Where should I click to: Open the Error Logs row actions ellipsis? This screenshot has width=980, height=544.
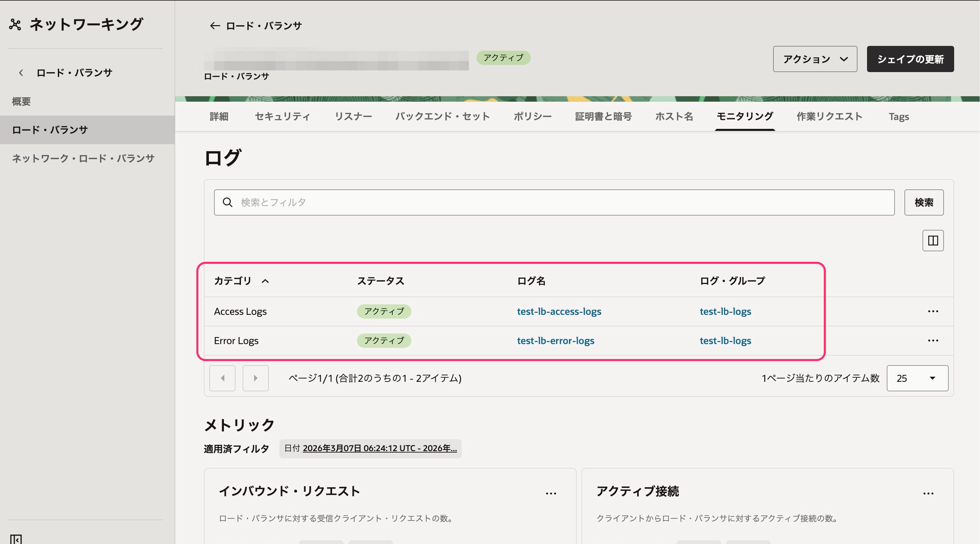(x=933, y=341)
